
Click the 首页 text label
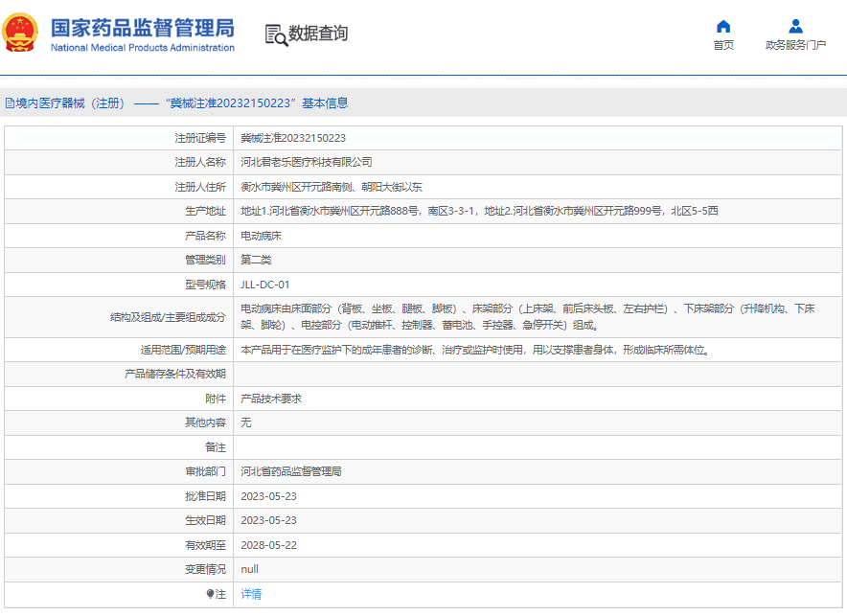click(723, 45)
